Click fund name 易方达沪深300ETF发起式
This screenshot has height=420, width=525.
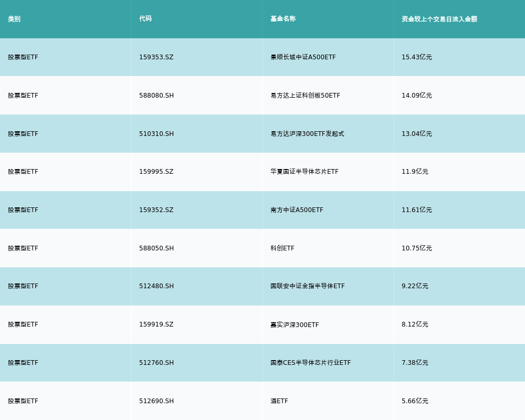(x=307, y=134)
